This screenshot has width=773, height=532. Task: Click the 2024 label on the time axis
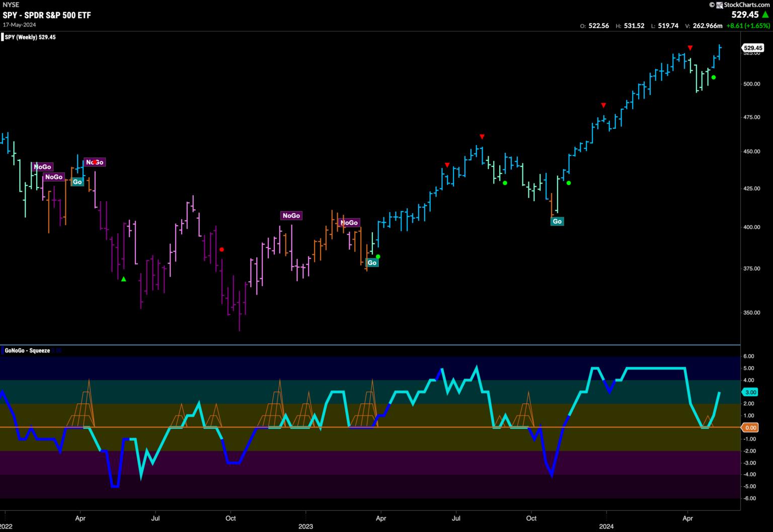606,526
